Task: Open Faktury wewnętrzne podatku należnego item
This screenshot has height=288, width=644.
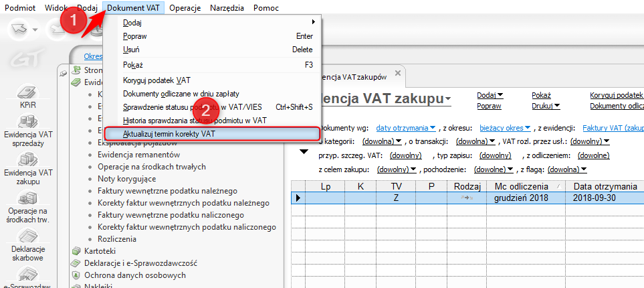Action: (x=168, y=191)
